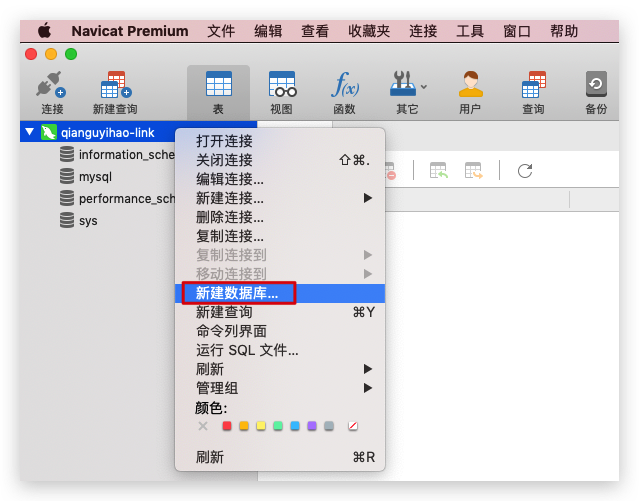Select 新建数据库... in context menu
Image resolution: width=639 pixels, height=501 pixels.
280,293
